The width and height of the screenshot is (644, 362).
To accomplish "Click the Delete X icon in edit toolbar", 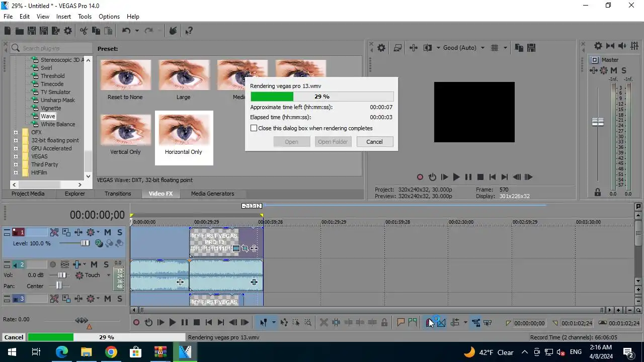I will (x=324, y=323).
